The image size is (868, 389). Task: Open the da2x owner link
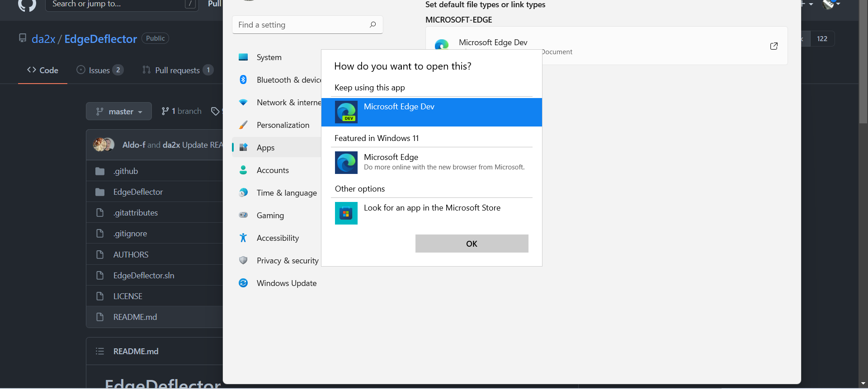[x=43, y=39]
